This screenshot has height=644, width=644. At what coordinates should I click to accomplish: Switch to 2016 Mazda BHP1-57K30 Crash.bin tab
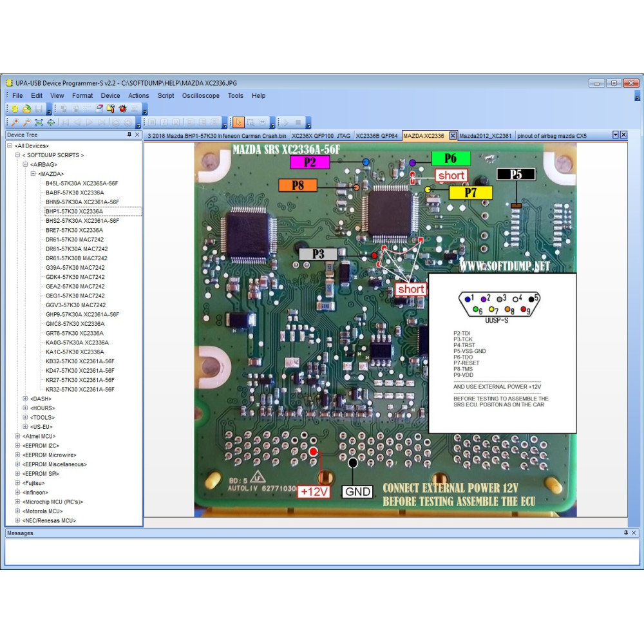click(217, 136)
